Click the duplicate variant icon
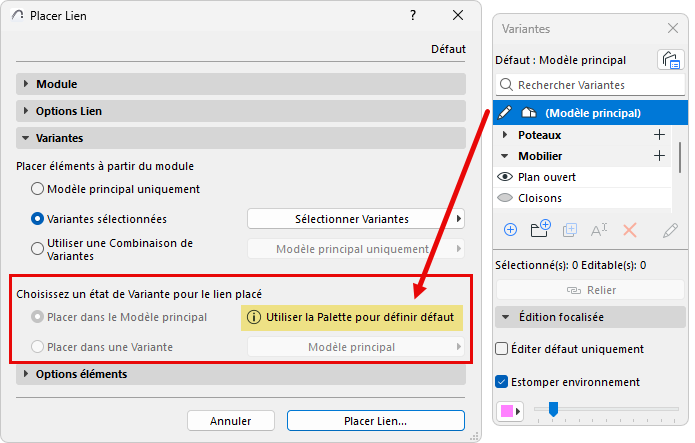 point(570,230)
